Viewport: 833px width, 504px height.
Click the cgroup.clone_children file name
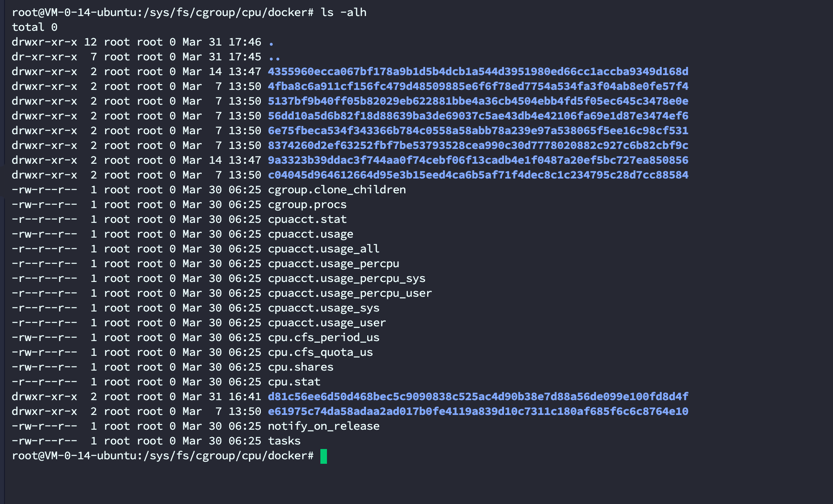(337, 190)
